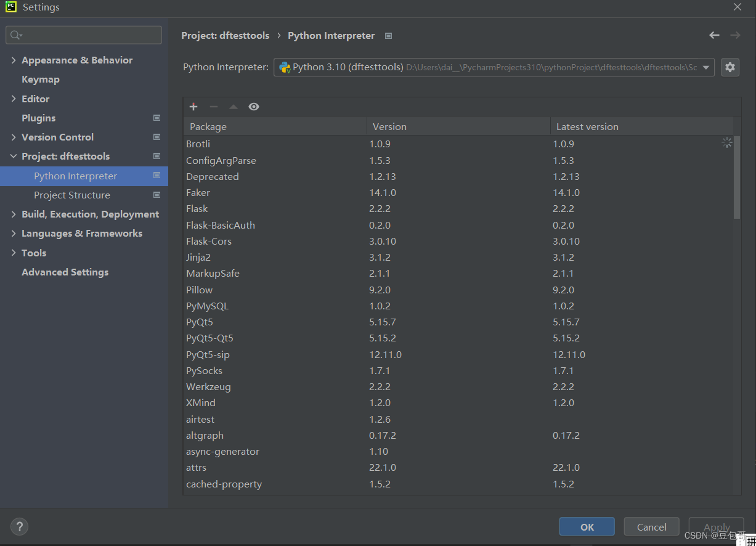Select the altgraph package row
The width and height of the screenshot is (756, 546).
(x=458, y=435)
